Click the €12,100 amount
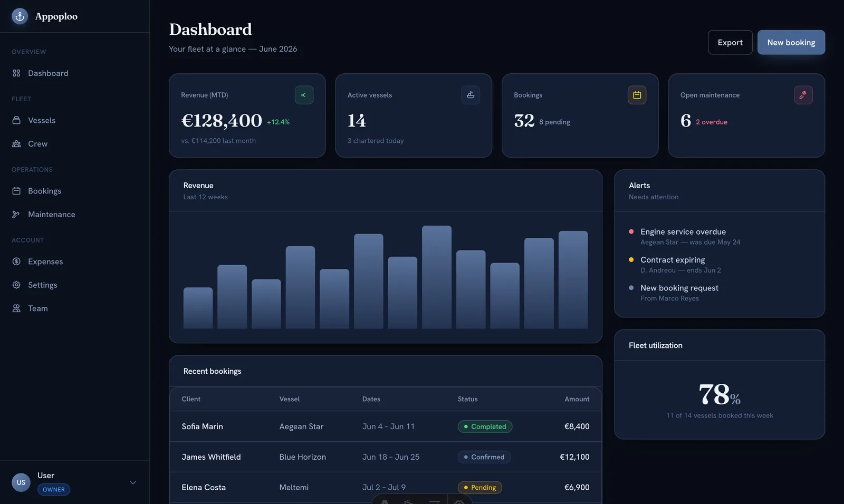 574,457
